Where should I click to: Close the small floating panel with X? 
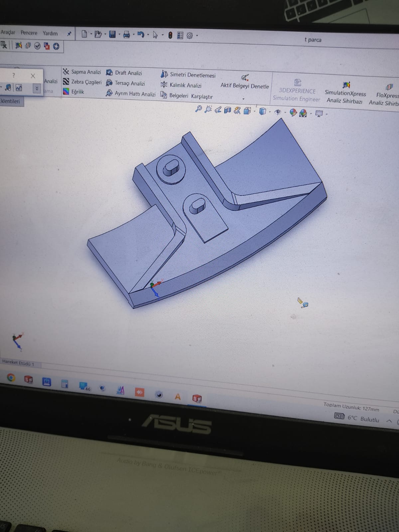(x=33, y=76)
